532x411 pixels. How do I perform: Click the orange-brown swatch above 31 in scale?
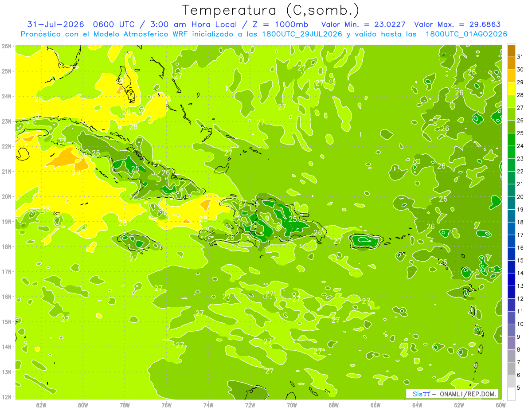[511, 50]
